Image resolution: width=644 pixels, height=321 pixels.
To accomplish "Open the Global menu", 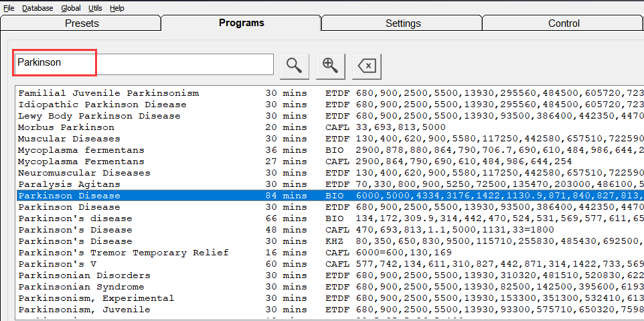I will click(70, 8).
